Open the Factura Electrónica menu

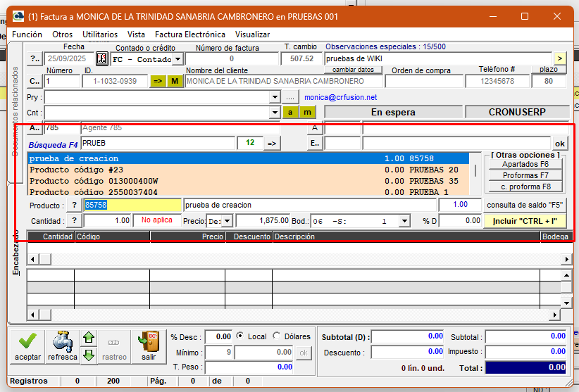pos(190,34)
